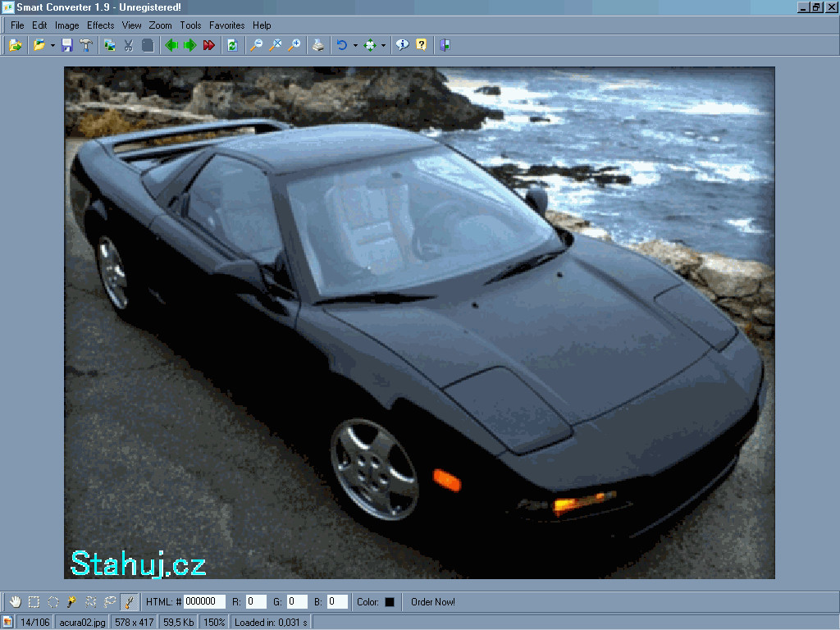Screen dimensions: 840x630
Task: Minimize the Smart Converter window
Action: [x=802, y=7]
